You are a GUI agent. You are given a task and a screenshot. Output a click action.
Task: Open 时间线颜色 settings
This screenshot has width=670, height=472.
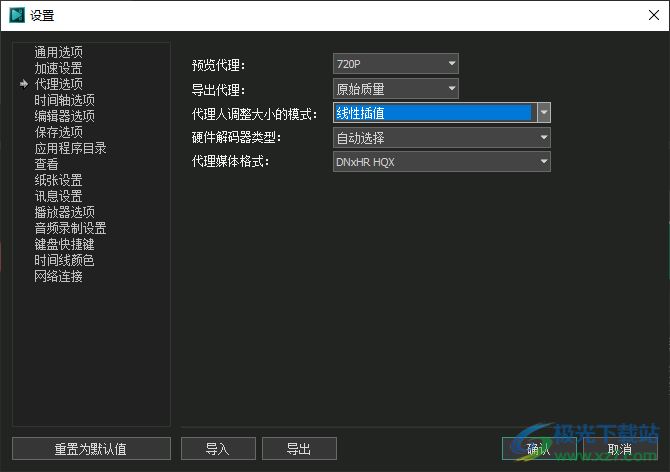pos(65,261)
